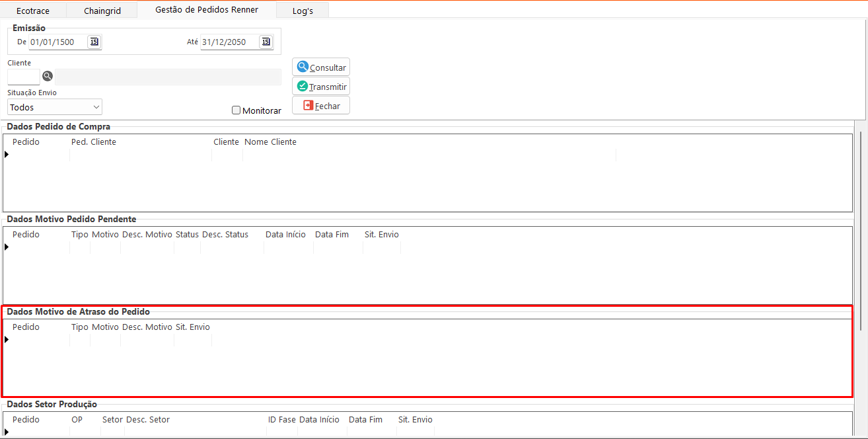Open calendar picker for the Até date
Screen dimensions: 868x439
[266, 42]
